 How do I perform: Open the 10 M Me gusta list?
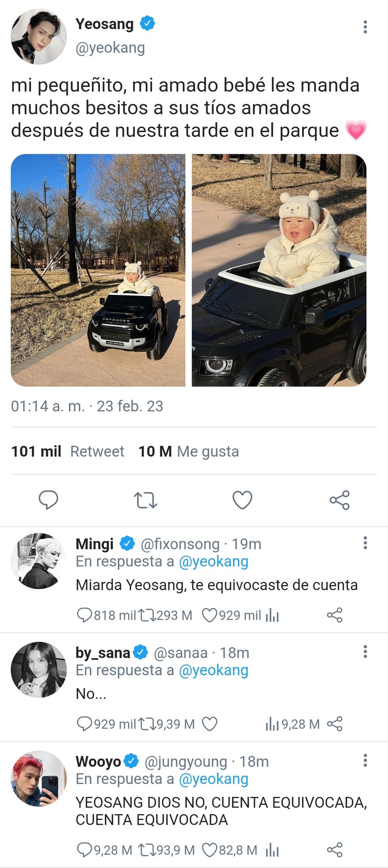tap(189, 451)
